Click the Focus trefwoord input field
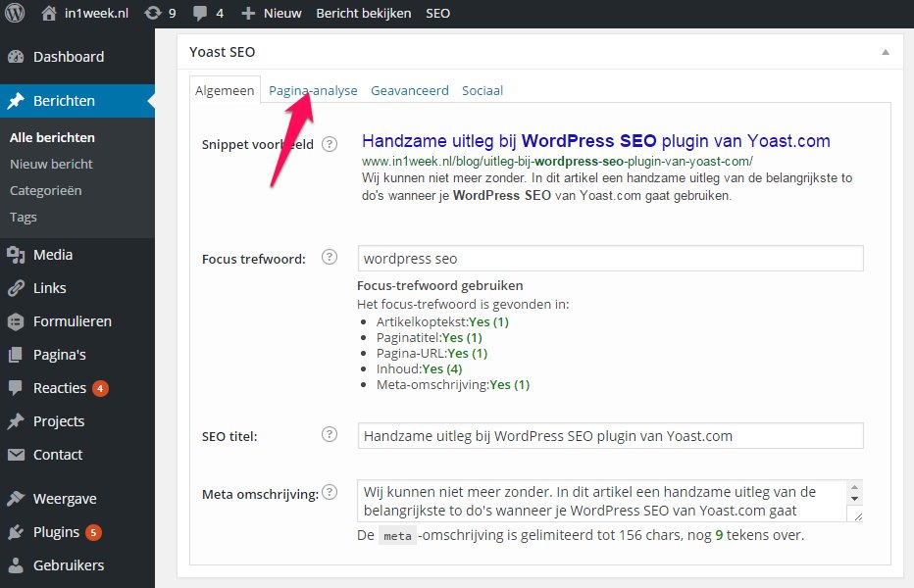 coord(610,258)
